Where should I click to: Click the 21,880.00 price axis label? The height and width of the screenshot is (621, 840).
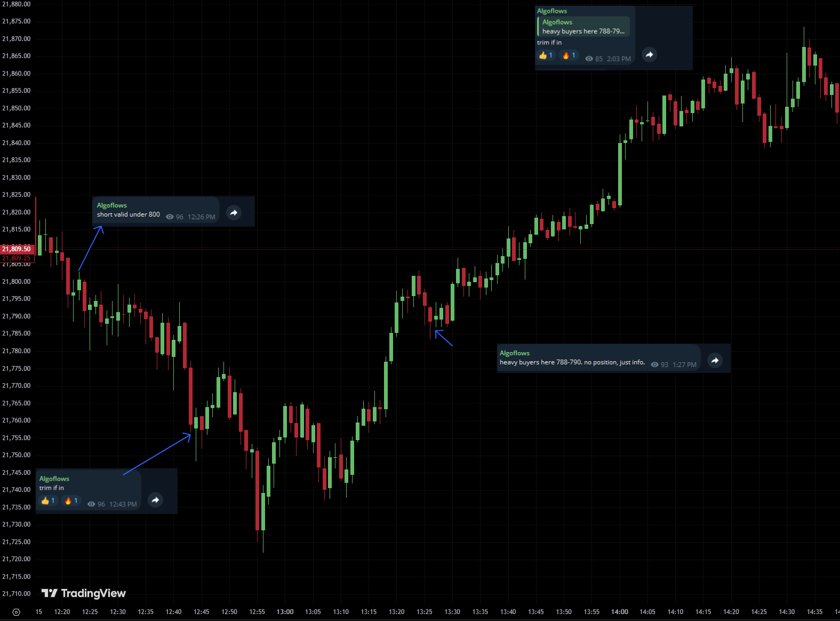(x=17, y=4)
